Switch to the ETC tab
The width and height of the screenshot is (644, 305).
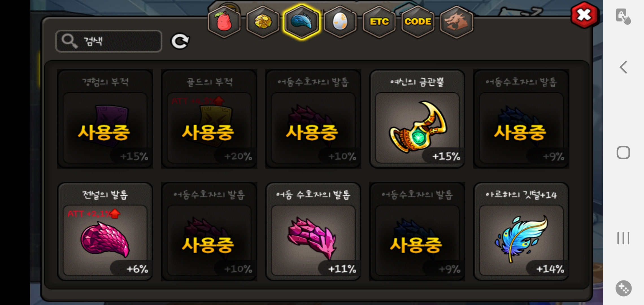tap(379, 22)
